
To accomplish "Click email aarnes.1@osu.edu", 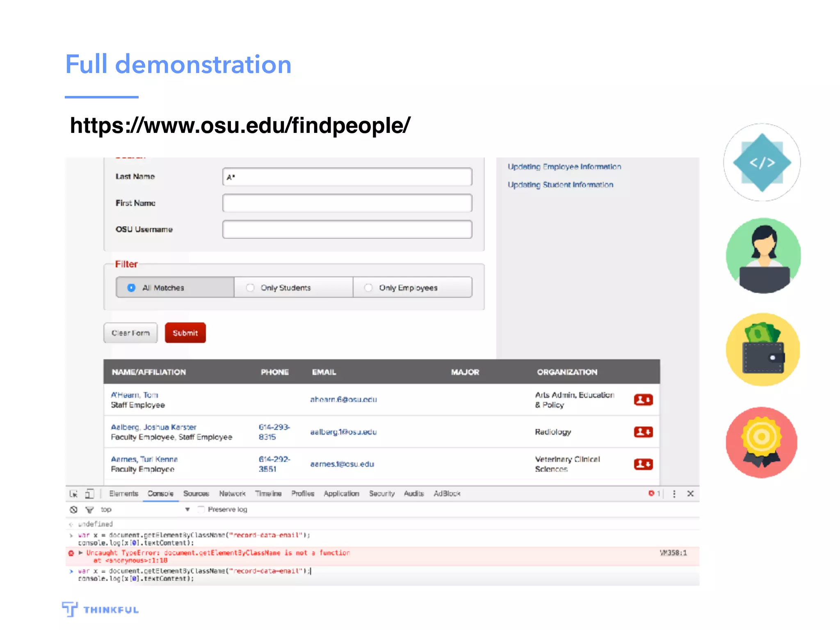I will pos(342,464).
